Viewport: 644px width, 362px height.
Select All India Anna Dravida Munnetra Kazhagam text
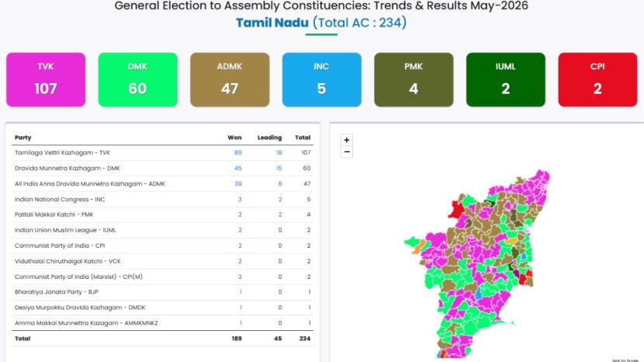[78, 184]
